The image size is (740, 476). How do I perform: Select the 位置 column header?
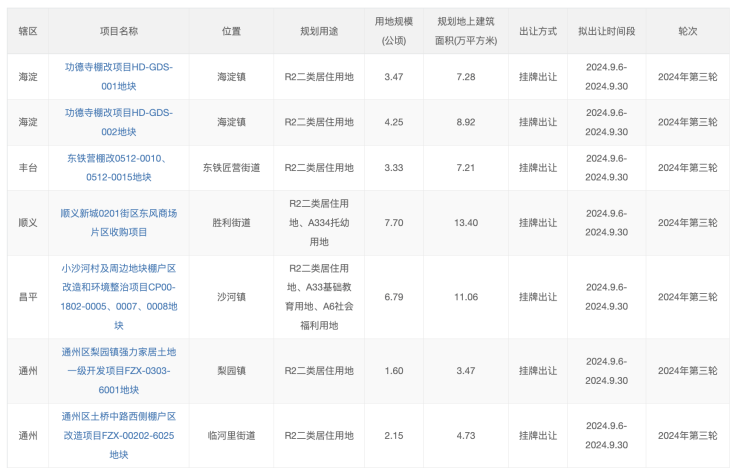(231, 32)
